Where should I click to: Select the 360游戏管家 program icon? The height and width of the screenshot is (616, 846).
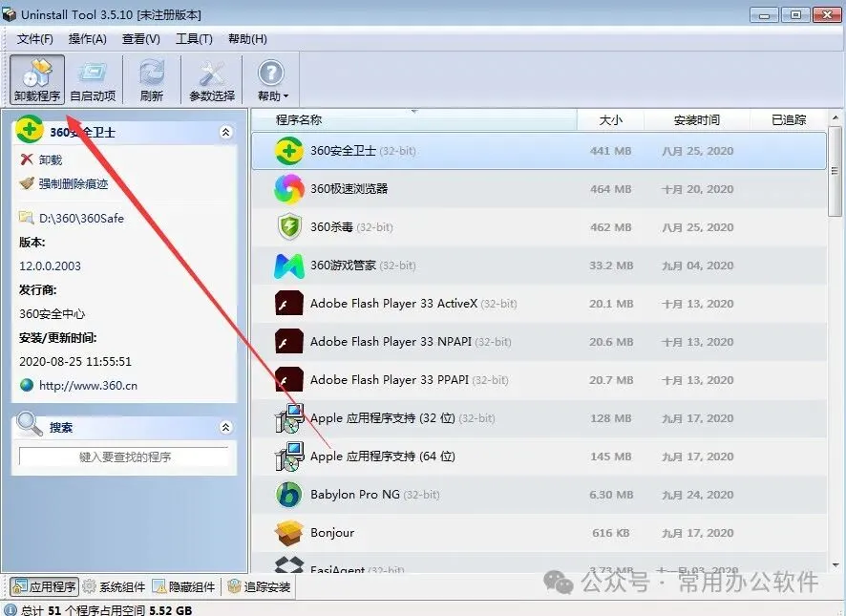(x=289, y=266)
